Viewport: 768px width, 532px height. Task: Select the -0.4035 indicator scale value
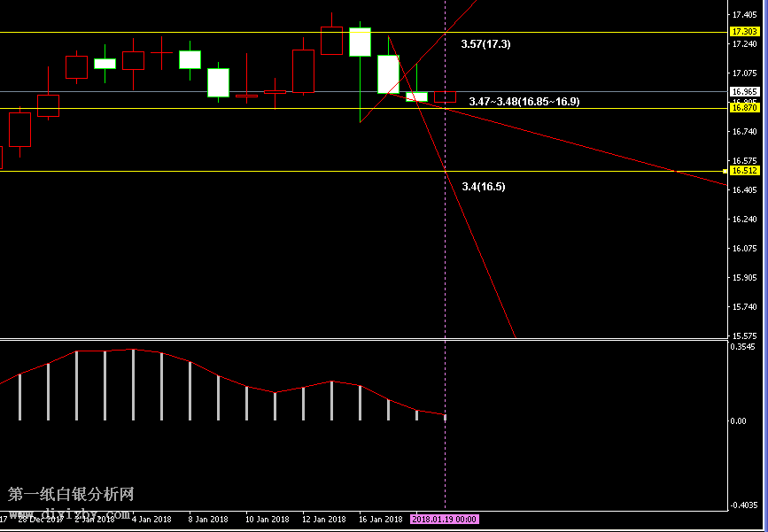(x=743, y=506)
